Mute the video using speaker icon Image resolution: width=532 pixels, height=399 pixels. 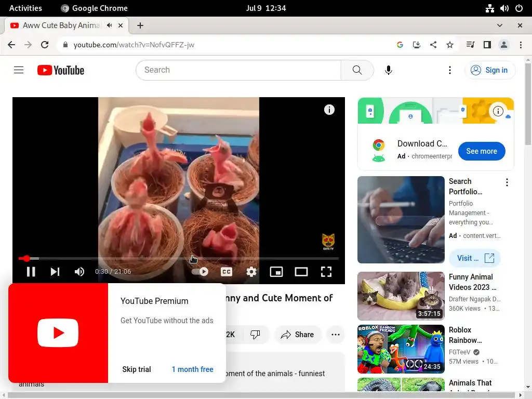pyautogui.click(x=79, y=271)
